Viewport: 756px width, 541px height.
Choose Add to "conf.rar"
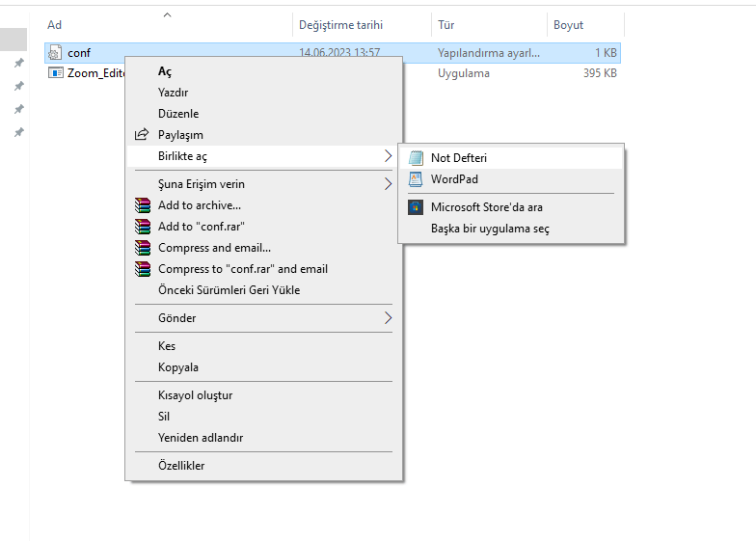(264, 226)
